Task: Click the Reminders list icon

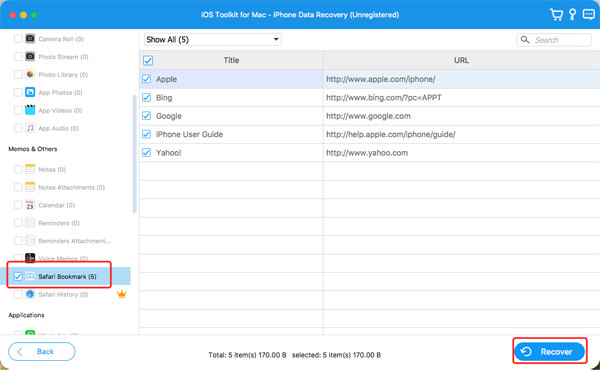Action: pyautogui.click(x=30, y=223)
